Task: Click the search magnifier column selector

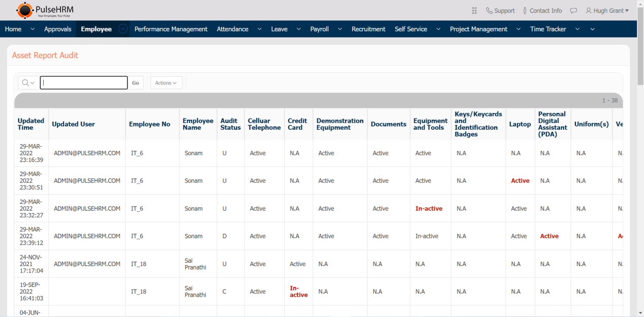Action: click(x=28, y=83)
